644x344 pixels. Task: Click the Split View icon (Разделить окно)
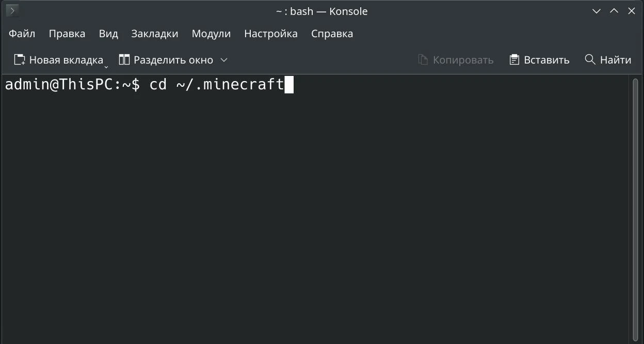(x=124, y=60)
